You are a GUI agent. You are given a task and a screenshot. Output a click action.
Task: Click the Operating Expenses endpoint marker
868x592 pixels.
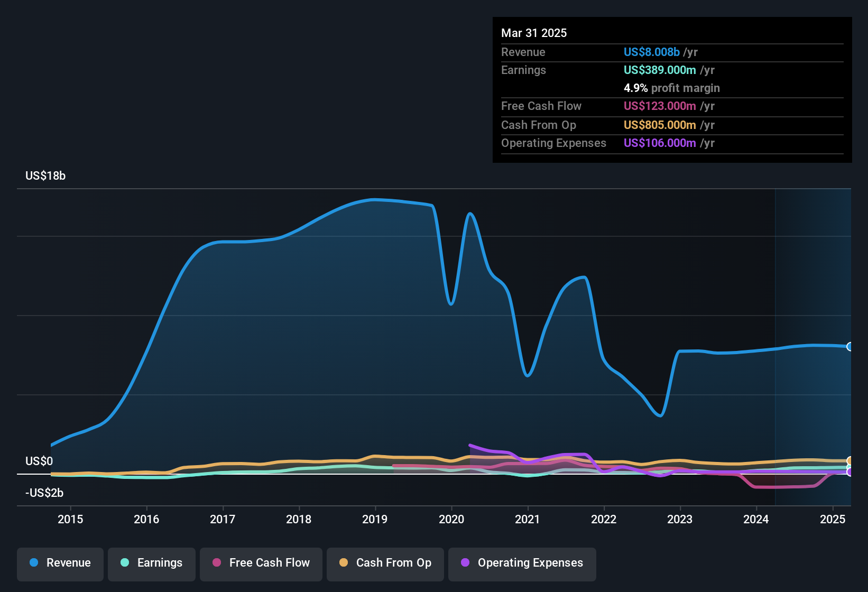coord(850,472)
